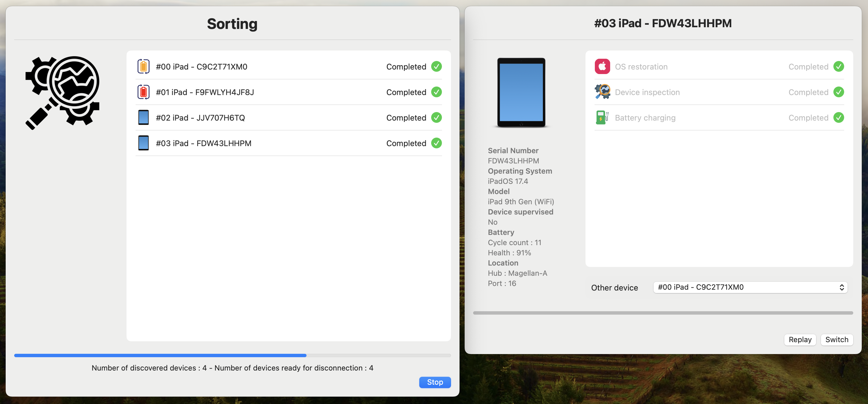Select row #00 iPad - C9C2T71XM0
868x404 pixels.
tap(288, 66)
